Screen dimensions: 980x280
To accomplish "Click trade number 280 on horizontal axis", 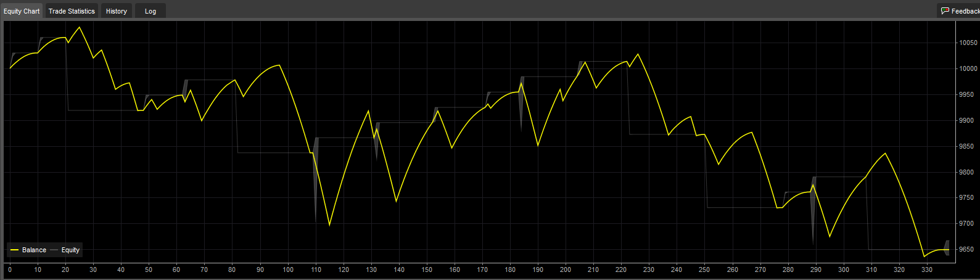I will 788,270.
